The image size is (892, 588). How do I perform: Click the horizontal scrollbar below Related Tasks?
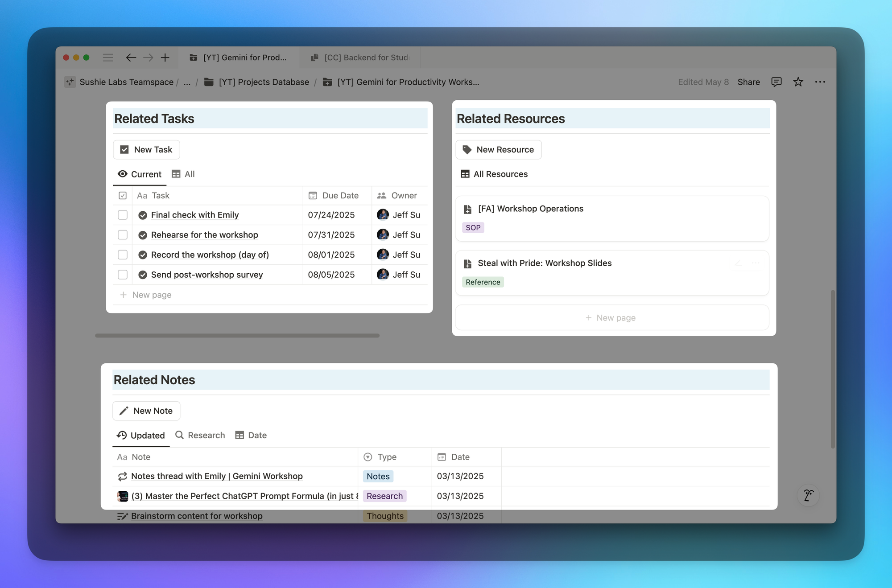(237, 336)
